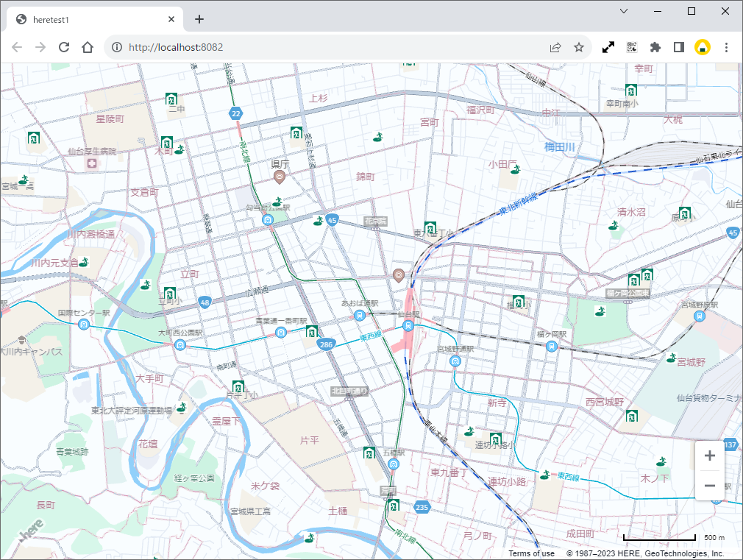743x560 pixels.
Task: Open the yellow profile avatar
Action: click(703, 47)
